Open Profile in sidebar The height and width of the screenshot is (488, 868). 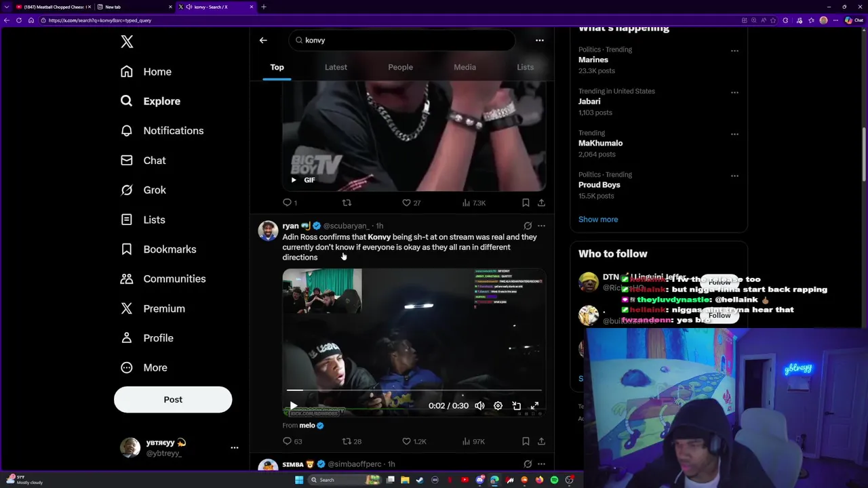point(147,338)
